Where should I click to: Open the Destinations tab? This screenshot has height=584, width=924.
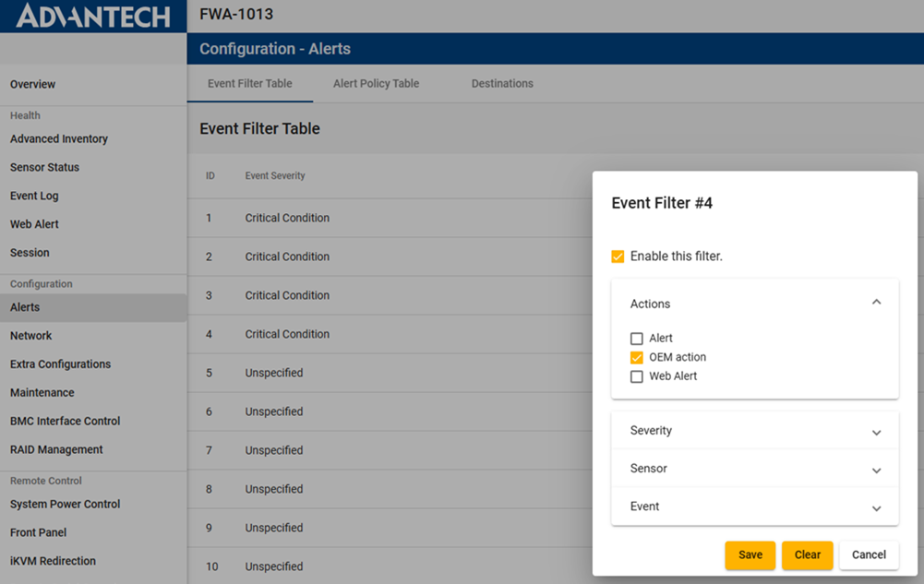[502, 84]
